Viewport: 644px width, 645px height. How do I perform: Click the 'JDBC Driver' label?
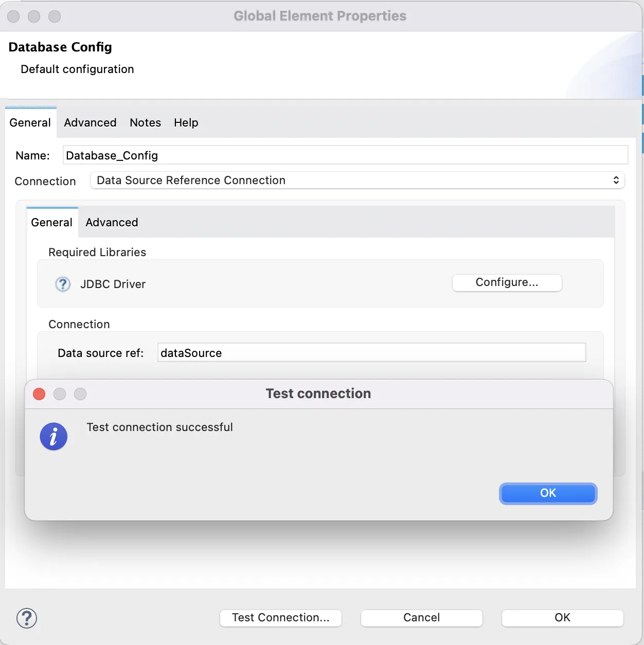coord(113,284)
